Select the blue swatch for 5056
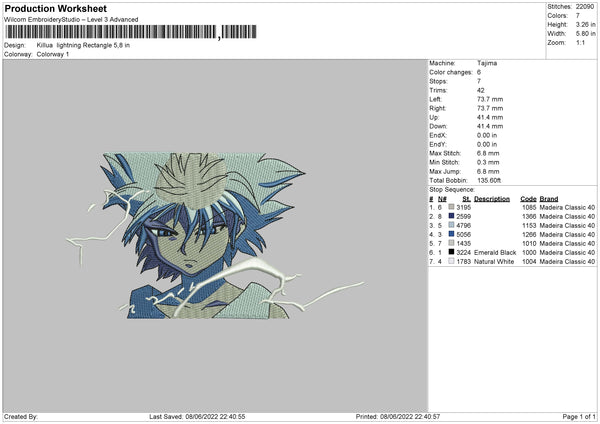This screenshot has height=424, width=600. tap(451, 234)
